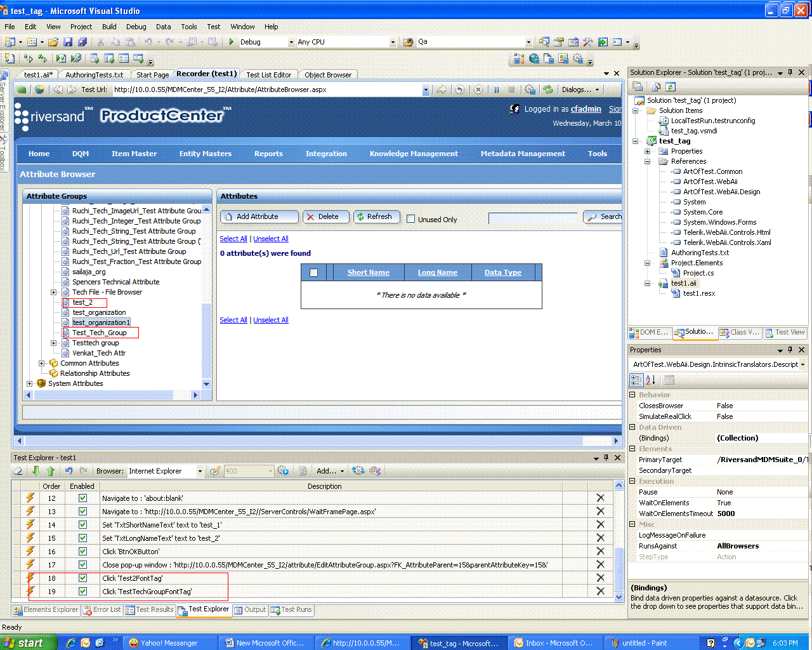Click the alphabetical sort icon in Properties

click(651, 380)
